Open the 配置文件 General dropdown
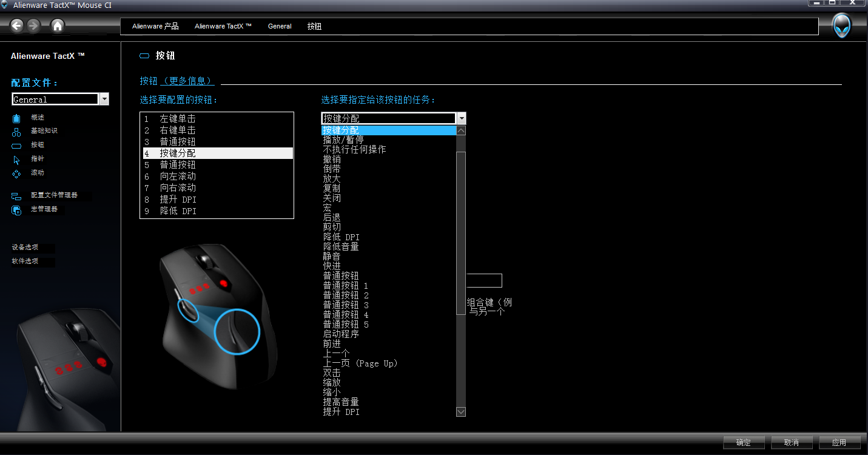Image resolution: width=868 pixels, height=455 pixels. (x=60, y=99)
